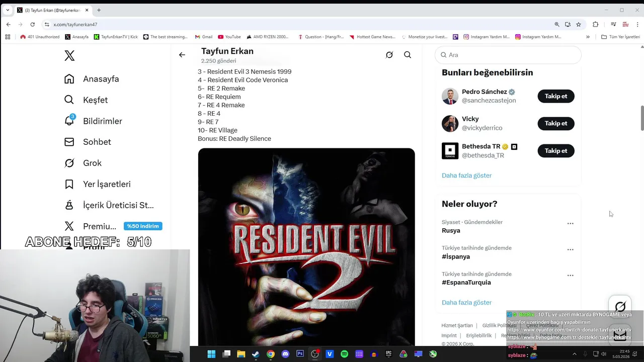Open the Rusya trending topic
Image resolution: width=644 pixels, height=362 pixels.
[x=451, y=231]
